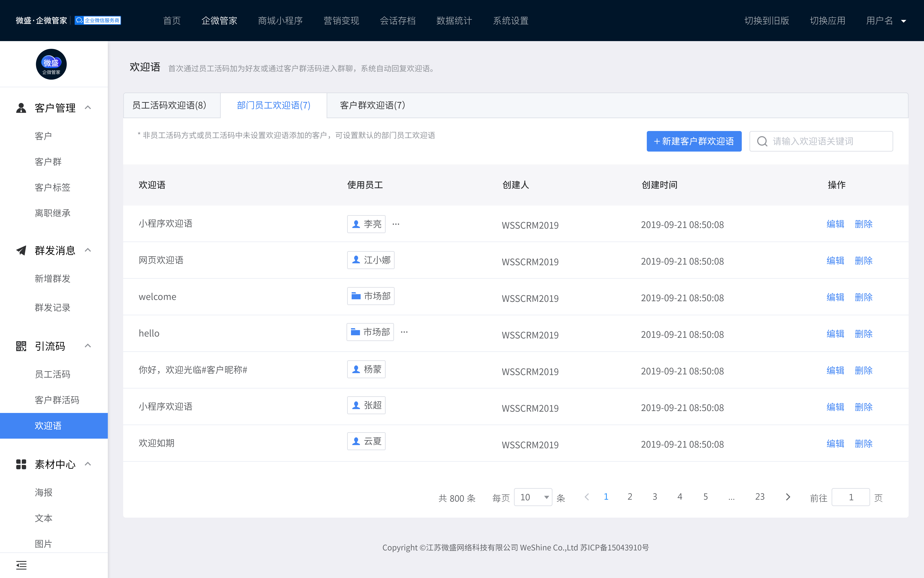Click the 江小娜 employee tag
Viewport: 924px width, 578px height.
(x=371, y=260)
